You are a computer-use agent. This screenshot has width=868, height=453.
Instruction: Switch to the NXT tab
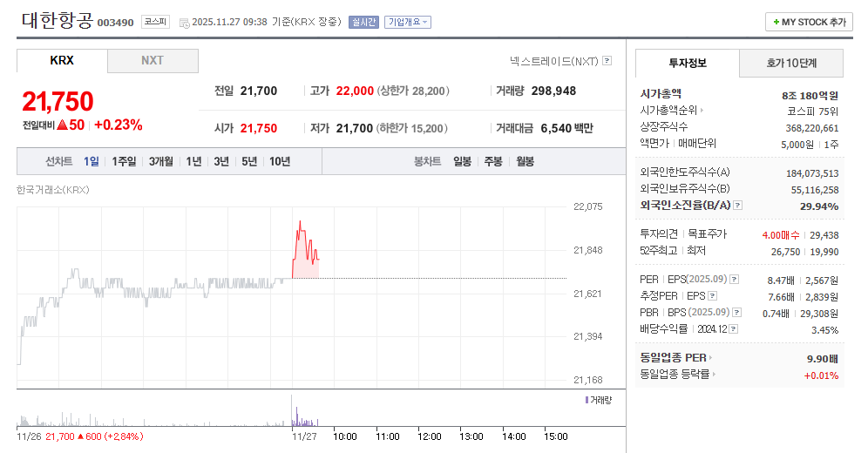coord(153,61)
